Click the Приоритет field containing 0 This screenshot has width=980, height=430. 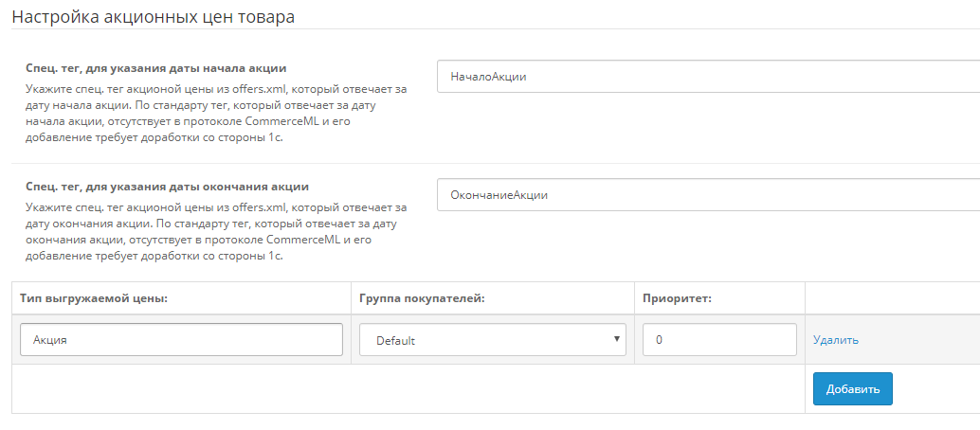(719, 340)
